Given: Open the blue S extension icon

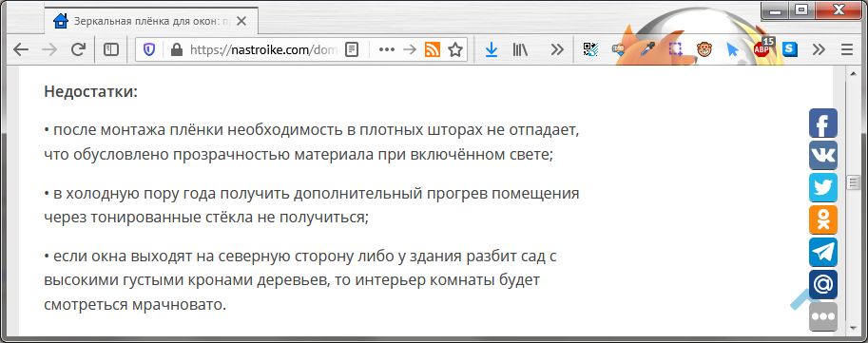Looking at the screenshot, I should (x=790, y=49).
